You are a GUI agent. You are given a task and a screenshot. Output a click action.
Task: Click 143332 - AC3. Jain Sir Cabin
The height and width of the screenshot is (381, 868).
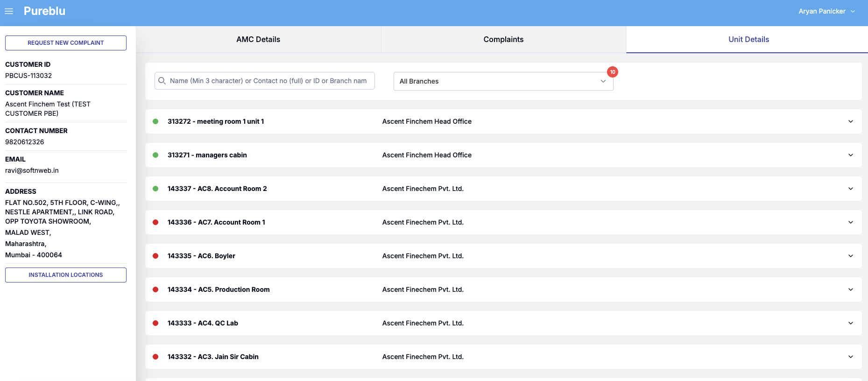click(213, 357)
